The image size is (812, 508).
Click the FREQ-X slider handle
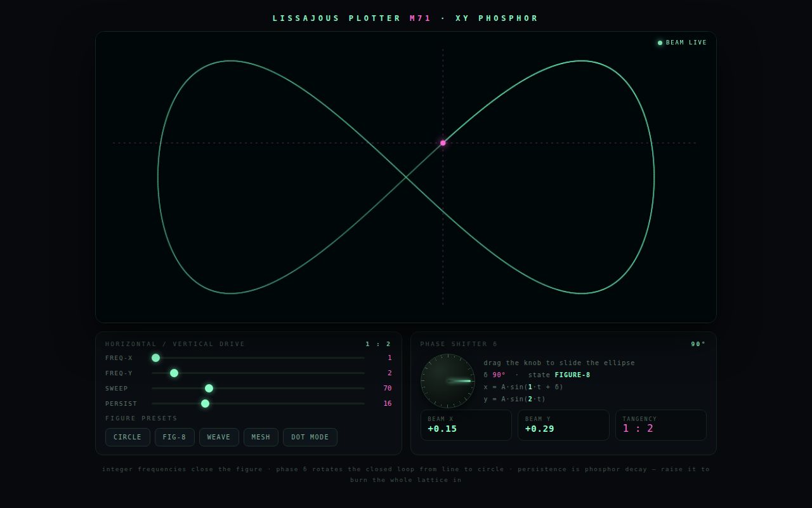click(155, 358)
